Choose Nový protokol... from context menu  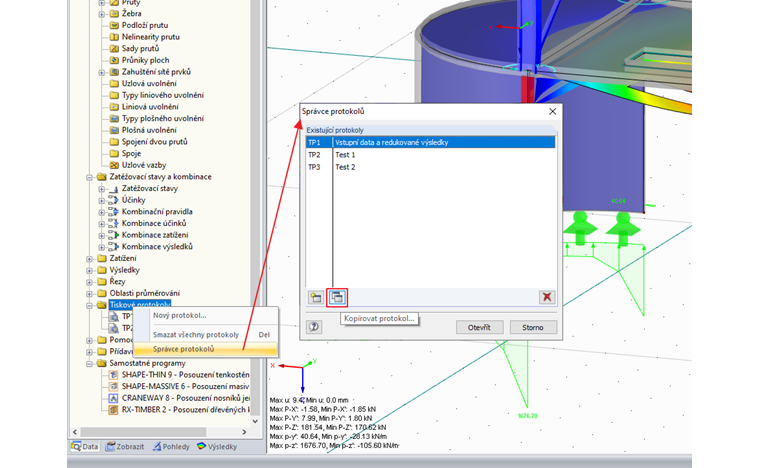tap(179, 315)
